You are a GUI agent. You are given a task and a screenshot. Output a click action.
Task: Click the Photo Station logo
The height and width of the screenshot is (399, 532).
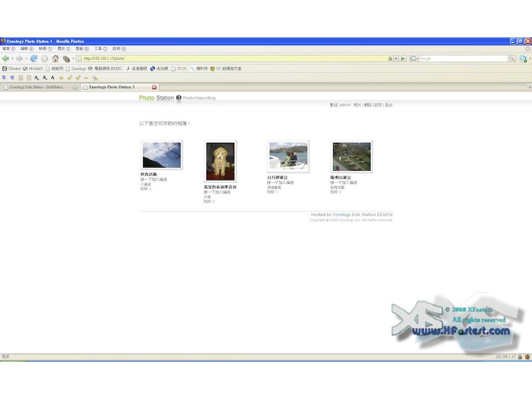coord(160,98)
